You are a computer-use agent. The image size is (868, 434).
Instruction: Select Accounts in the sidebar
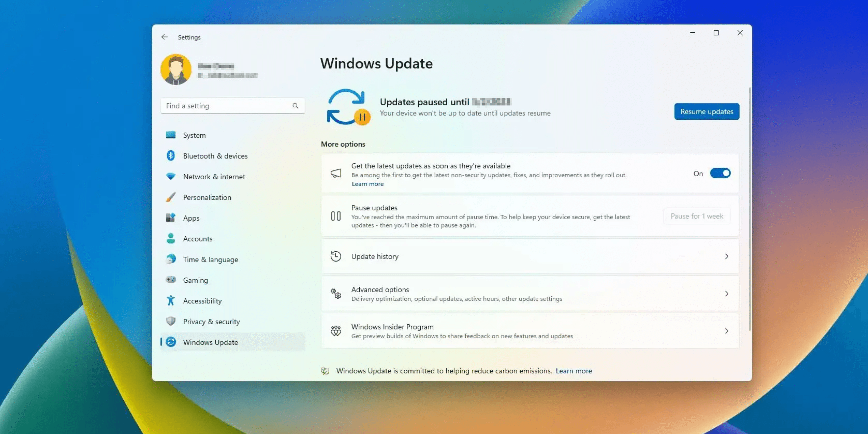[233, 239]
